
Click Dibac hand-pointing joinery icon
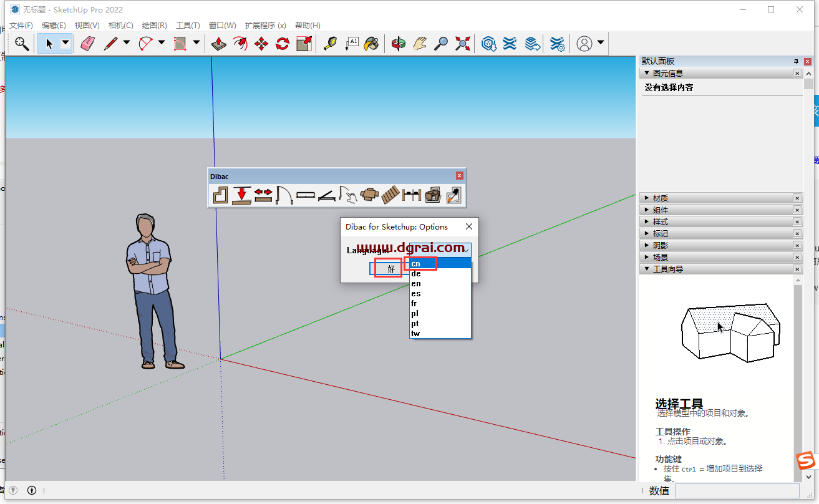(348, 196)
